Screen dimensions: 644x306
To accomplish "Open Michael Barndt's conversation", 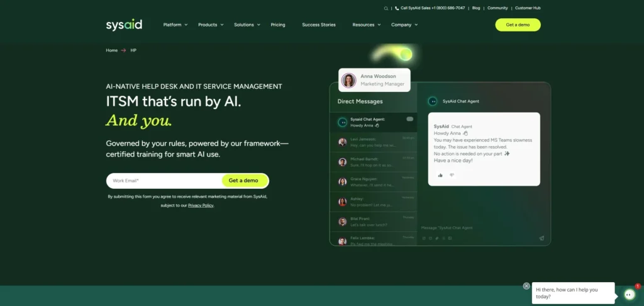I will pyautogui.click(x=374, y=162).
